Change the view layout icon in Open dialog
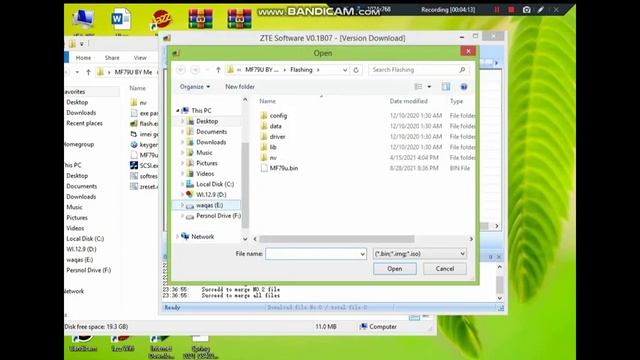This screenshot has width=640, height=360. point(418,87)
